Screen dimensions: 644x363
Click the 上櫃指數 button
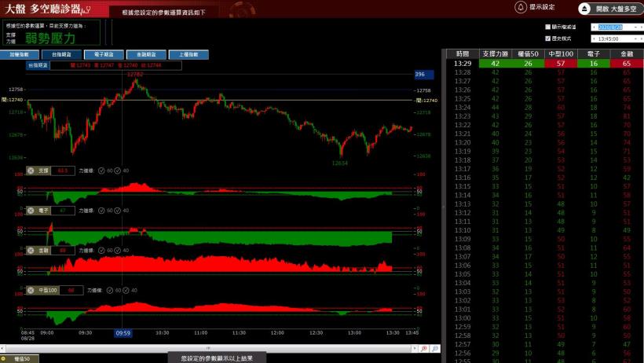pos(188,55)
